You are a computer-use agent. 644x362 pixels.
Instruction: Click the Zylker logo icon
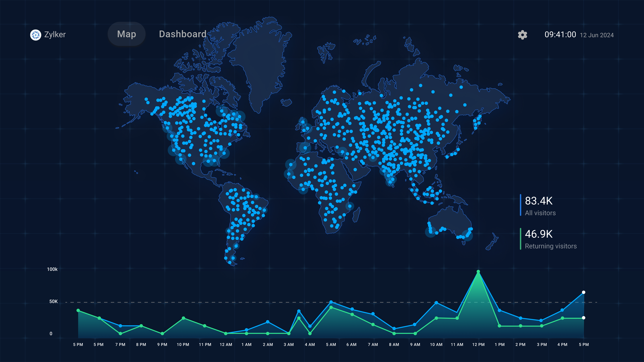point(36,35)
